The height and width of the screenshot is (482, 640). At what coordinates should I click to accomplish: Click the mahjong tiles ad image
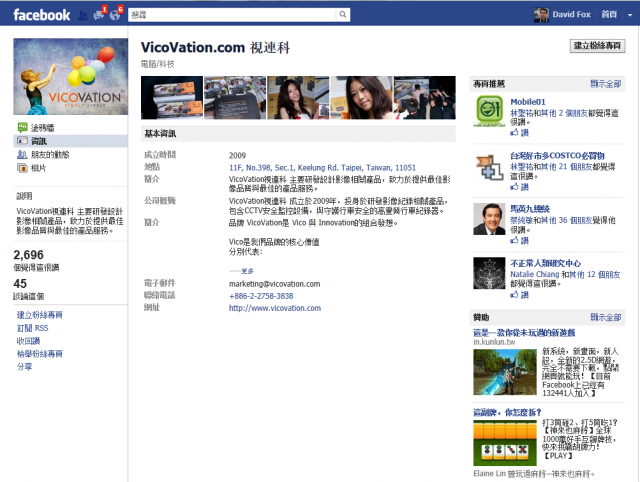pos(505,443)
